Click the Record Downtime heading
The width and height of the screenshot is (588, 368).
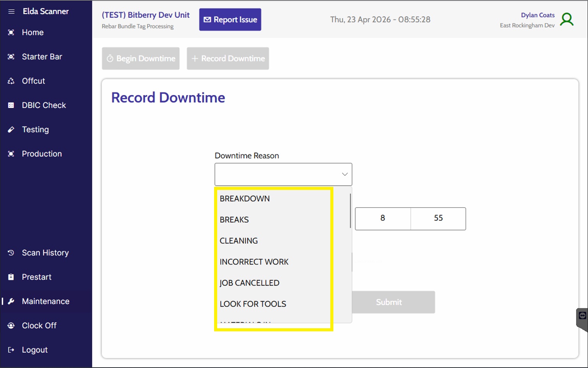(x=168, y=97)
